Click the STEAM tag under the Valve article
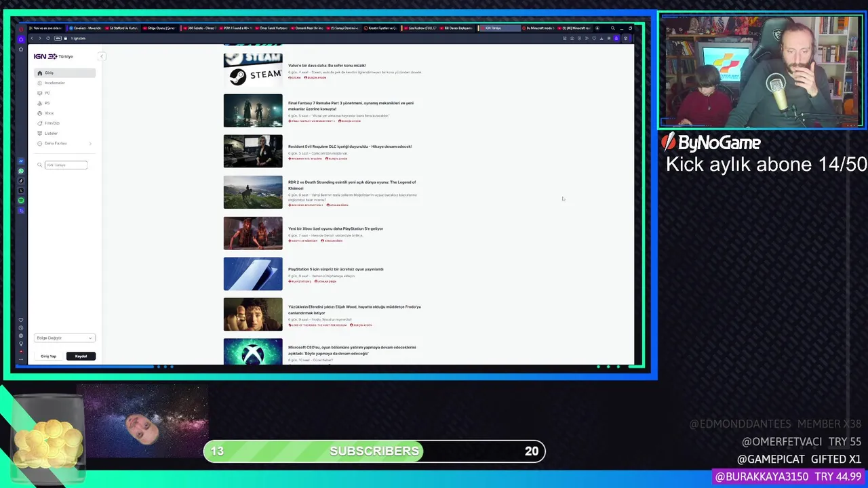Image resolution: width=868 pixels, height=488 pixels. [x=295, y=77]
